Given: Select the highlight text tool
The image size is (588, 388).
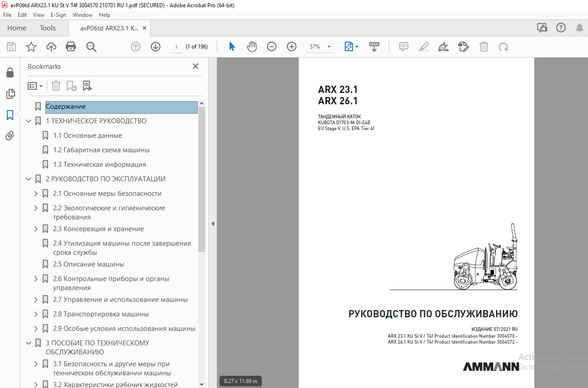Looking at the screenshot, I should coord(423,47).
